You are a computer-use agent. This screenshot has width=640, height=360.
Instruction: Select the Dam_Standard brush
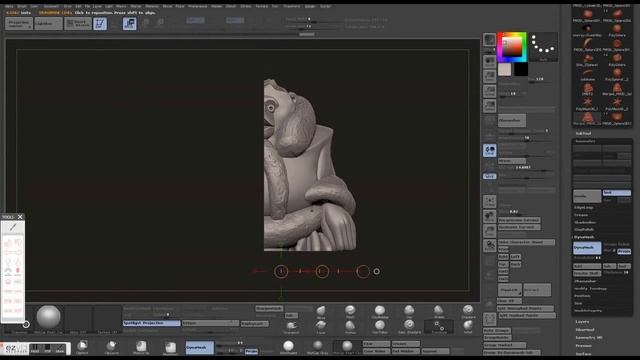[409, 327]
